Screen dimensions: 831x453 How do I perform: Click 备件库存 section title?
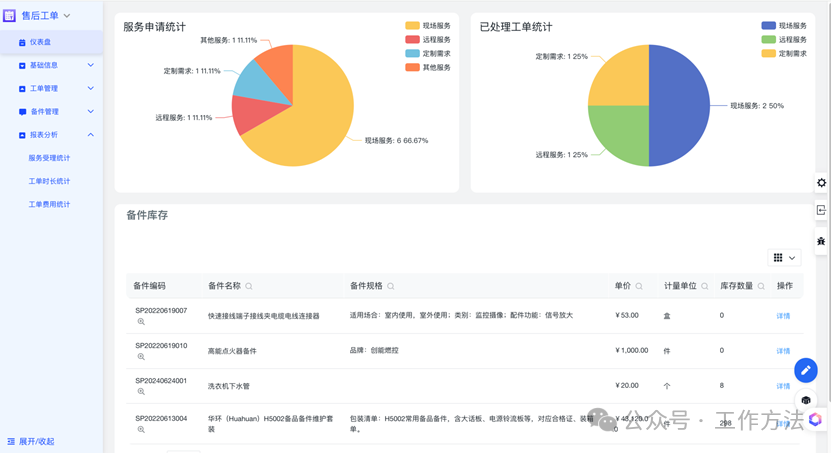pyautogui.click(x=147, y=215)
